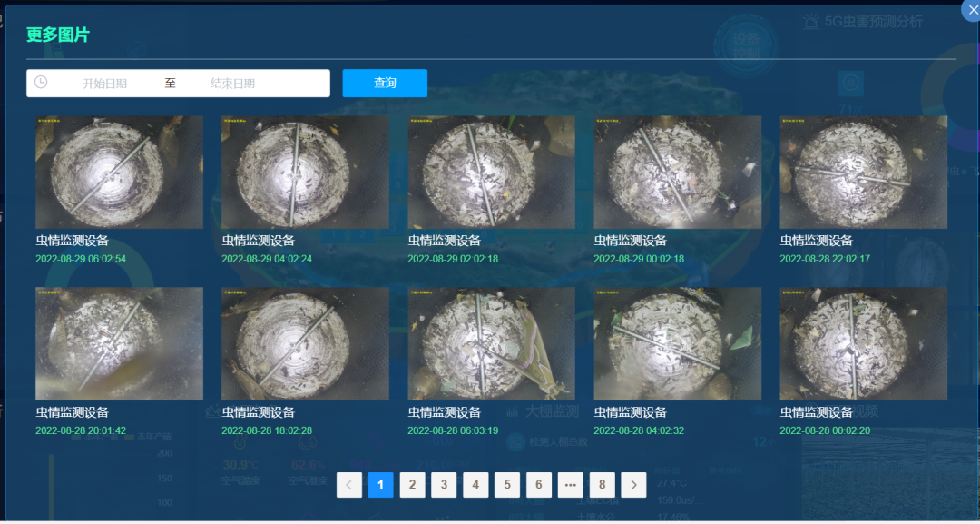Go to the next page arrow
This screenshot has height=524, width=980.
click(x=633, y=485)
